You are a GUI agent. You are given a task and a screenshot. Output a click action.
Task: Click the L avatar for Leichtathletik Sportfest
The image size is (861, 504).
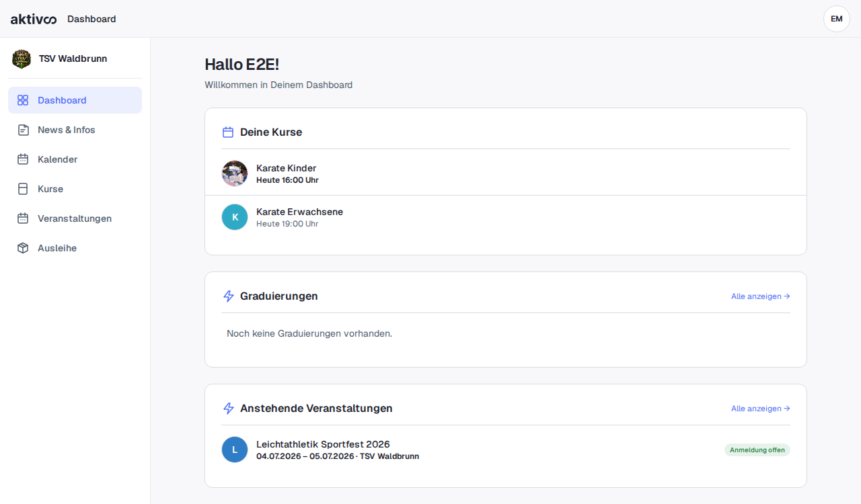coord(235,450)
